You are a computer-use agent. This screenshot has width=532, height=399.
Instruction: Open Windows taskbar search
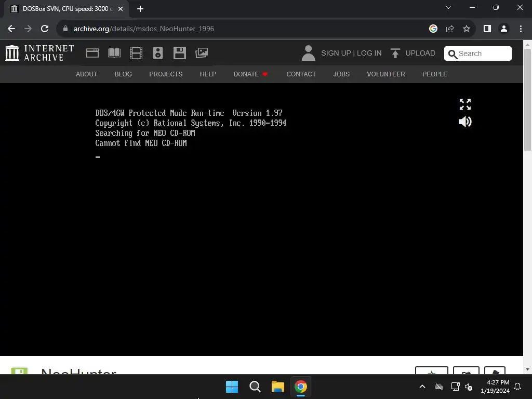tap(255, 387)
